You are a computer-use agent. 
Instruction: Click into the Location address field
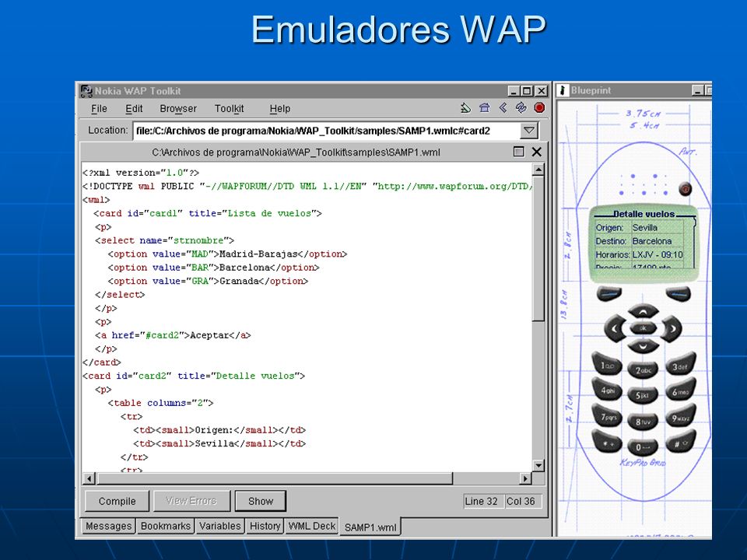click(x=326, y=131)
